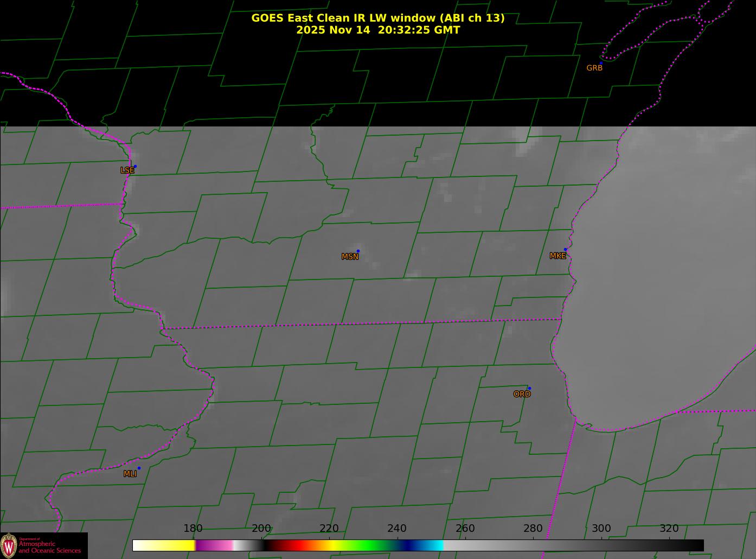Click the red portion of the color bar
Screen dimensions: 756x559
pyautogui.click(x=296, y=545)
